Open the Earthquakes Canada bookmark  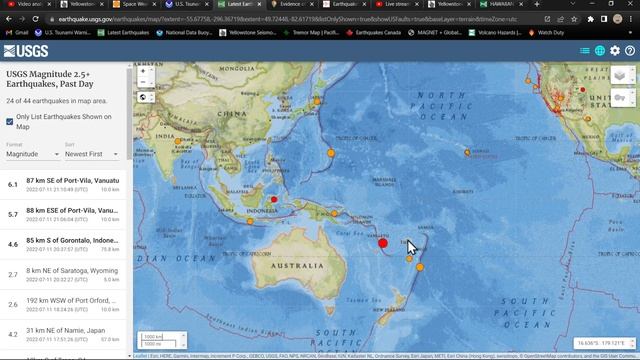tap(373, 33)
